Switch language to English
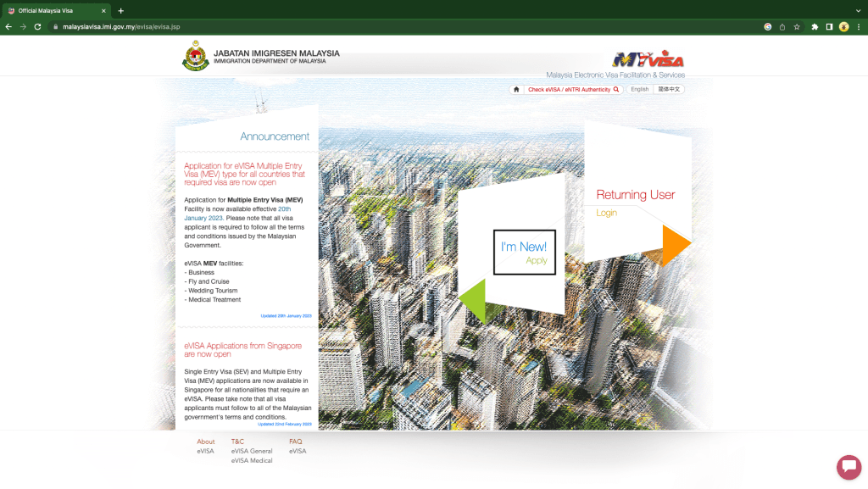 click(639, 89)
